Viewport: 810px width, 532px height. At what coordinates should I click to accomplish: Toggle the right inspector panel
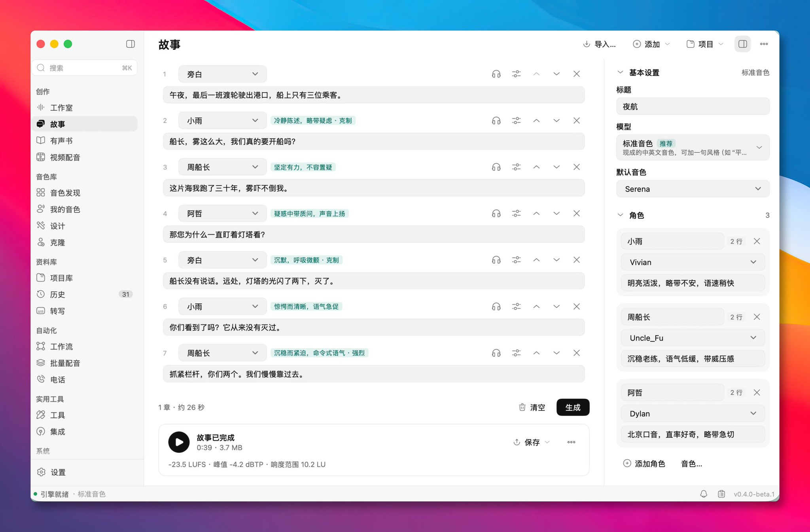(x=743, y=44)
